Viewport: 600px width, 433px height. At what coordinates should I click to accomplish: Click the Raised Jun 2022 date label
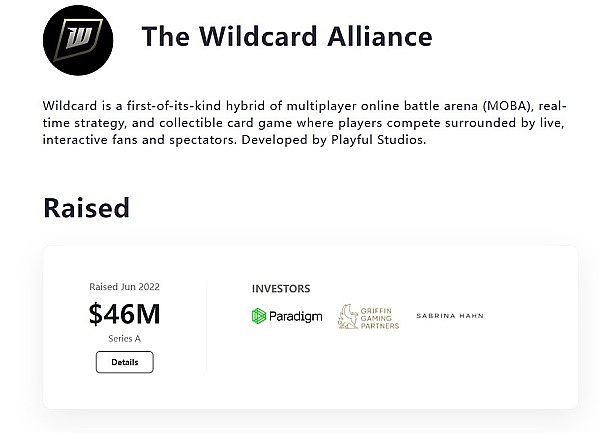124,287
